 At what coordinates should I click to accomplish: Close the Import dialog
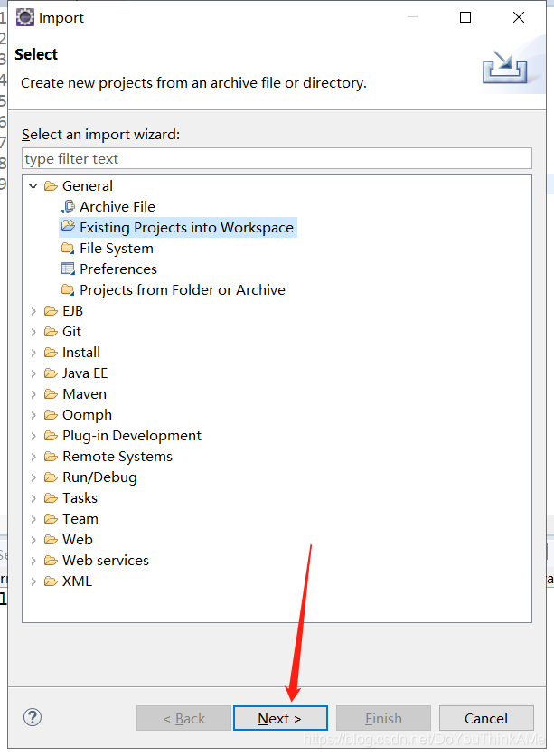(x=519, y=17)
